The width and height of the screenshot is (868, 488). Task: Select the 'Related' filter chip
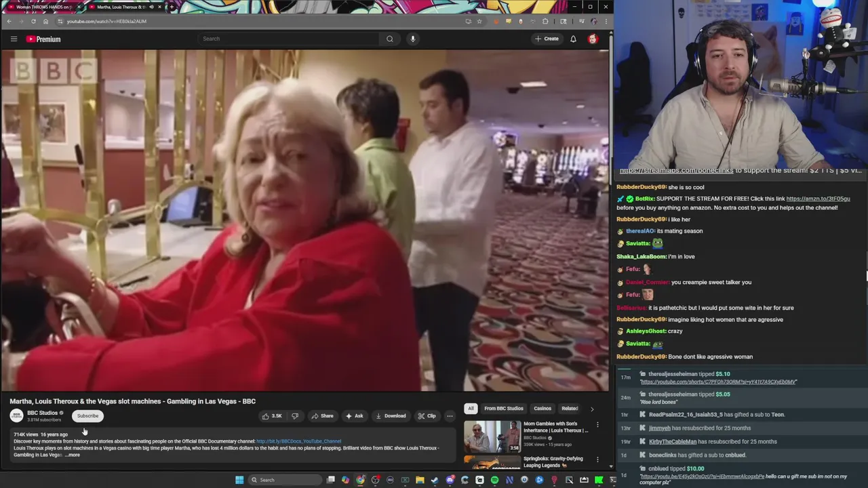tap(570, 409)
